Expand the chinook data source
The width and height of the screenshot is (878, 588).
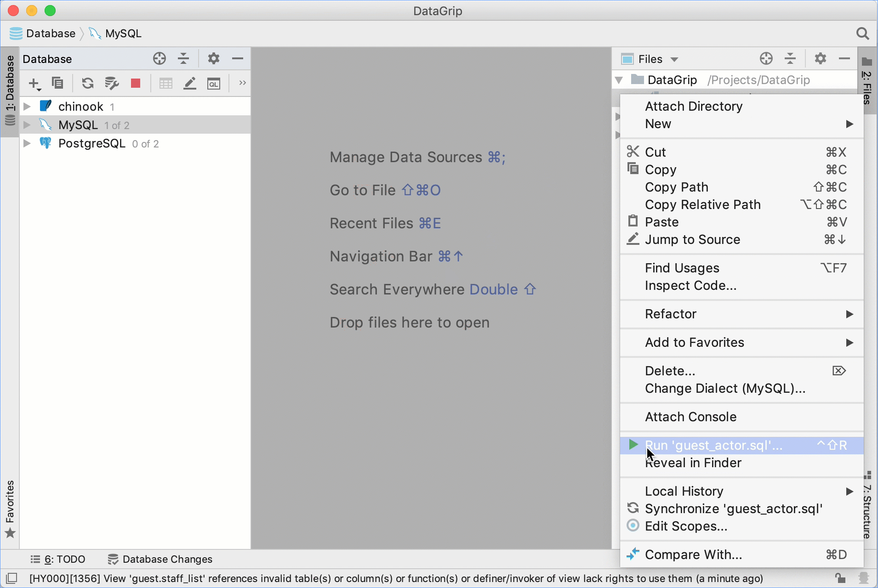point(27,107)
